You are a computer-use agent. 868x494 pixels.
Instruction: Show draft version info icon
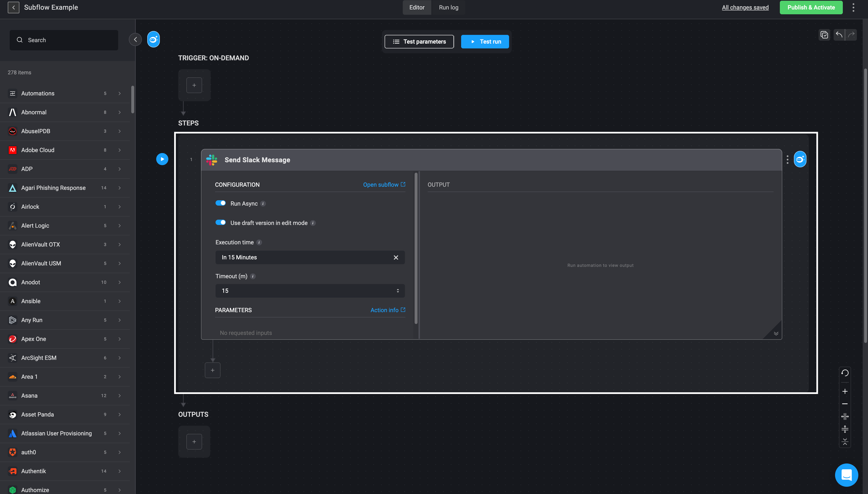pos(313,223)
